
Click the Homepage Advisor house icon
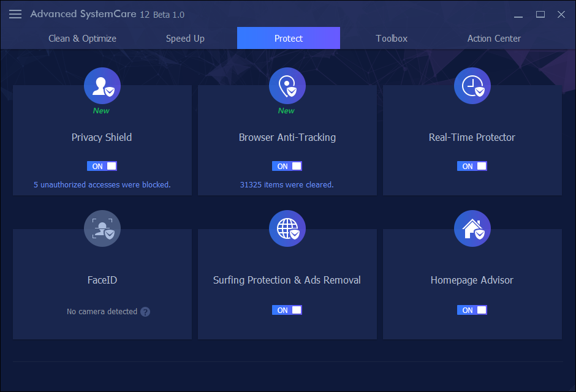point(472,228)
